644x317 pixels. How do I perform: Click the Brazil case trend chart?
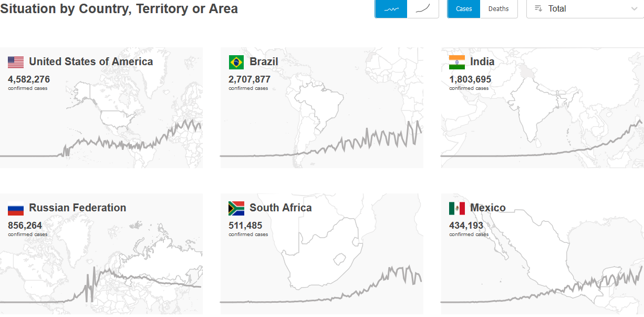pos(321,139)
